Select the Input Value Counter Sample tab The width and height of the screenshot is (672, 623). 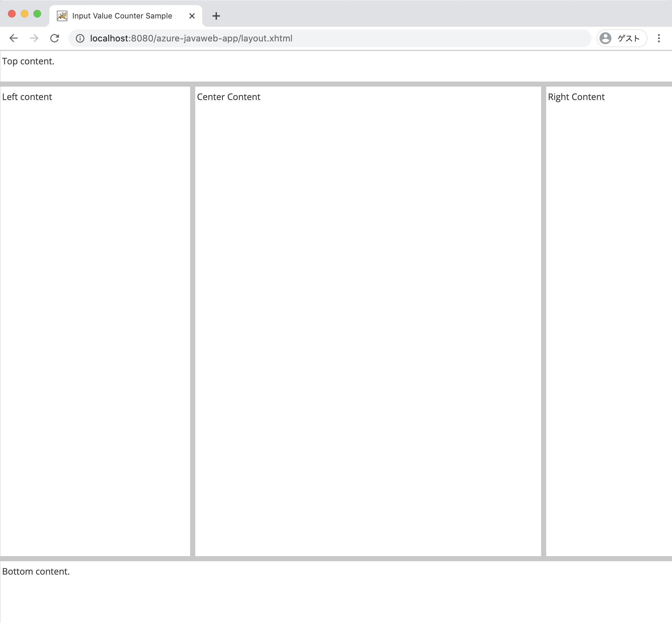122,16
